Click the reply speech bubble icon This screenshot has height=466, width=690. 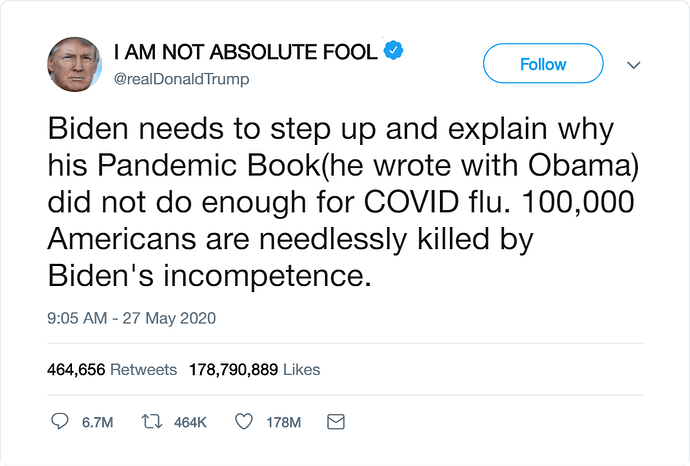59,423
